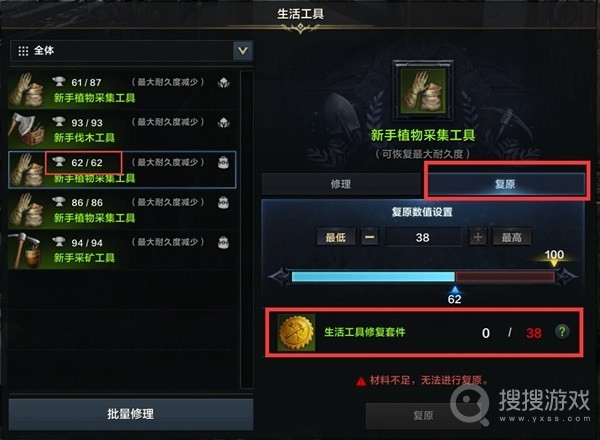The width and height of the screenshot is (600, 440).
Task: Click the green question mark help icon
Action: 562,332
